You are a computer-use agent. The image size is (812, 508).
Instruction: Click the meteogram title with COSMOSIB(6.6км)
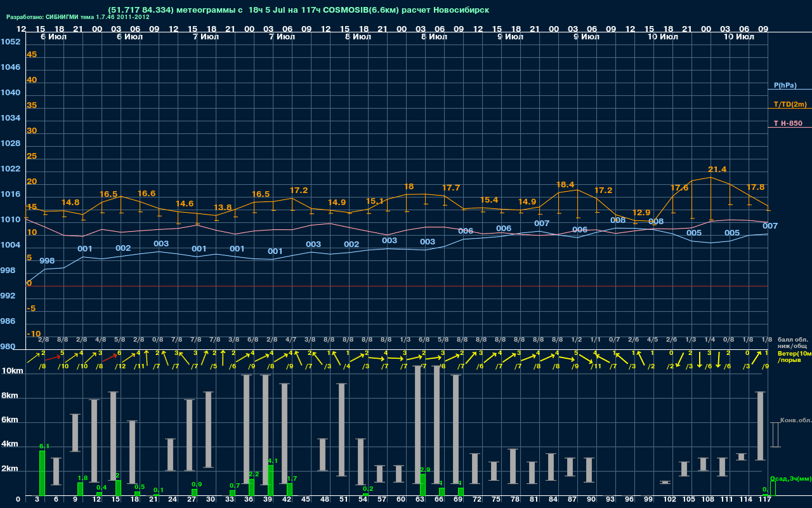click(x=298, y=10)
